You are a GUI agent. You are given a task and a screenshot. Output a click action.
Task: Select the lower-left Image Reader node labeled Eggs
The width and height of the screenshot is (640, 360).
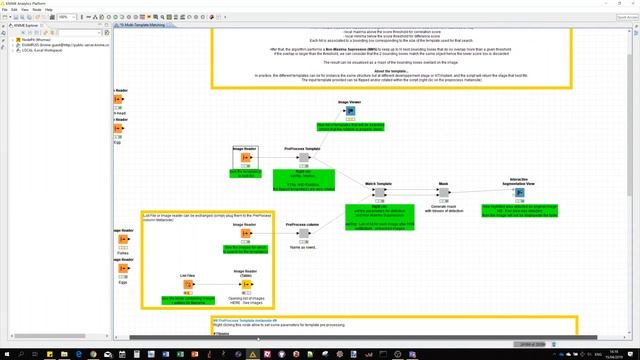[123, 269]
